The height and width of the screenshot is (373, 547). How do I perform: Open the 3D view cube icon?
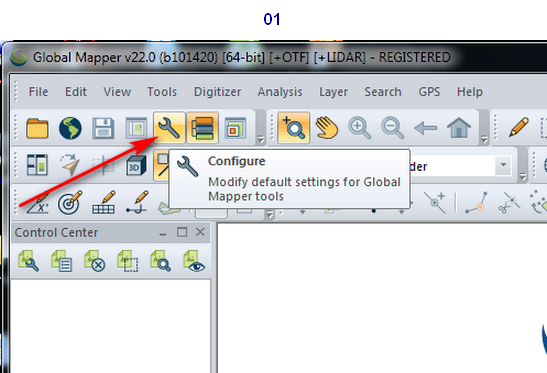point(136,165)
